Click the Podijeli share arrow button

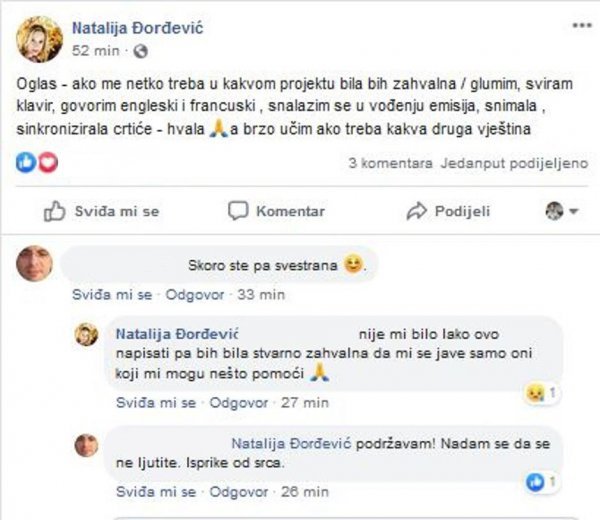[x=448, y=211]
